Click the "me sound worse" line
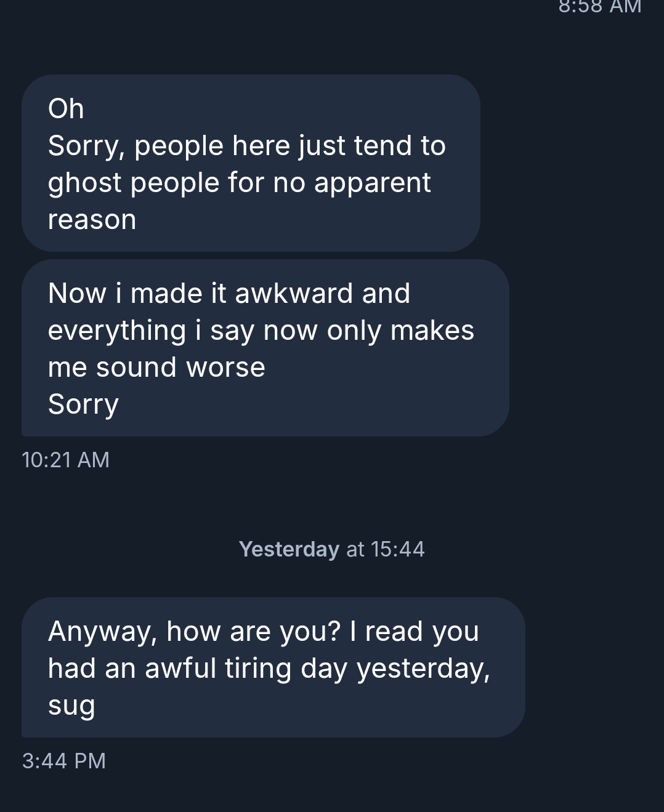Screen dimensions: 664x812 tap(156, 368)
